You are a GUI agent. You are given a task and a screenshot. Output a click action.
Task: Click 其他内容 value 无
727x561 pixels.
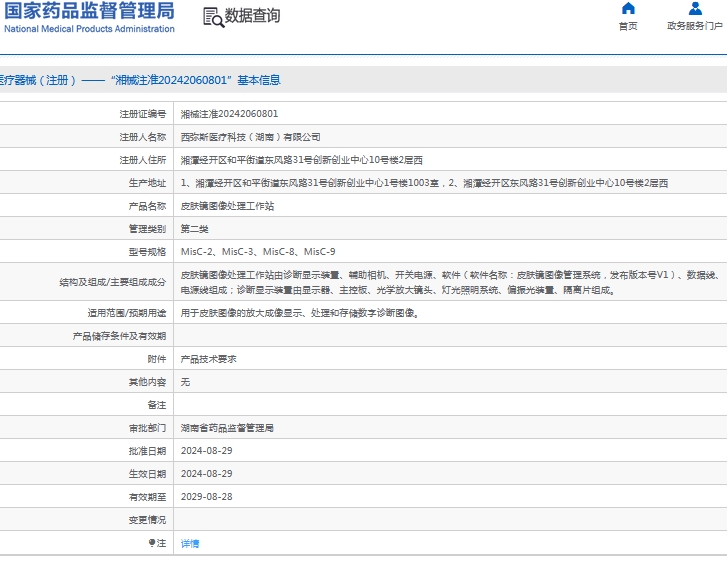(185, 382)
